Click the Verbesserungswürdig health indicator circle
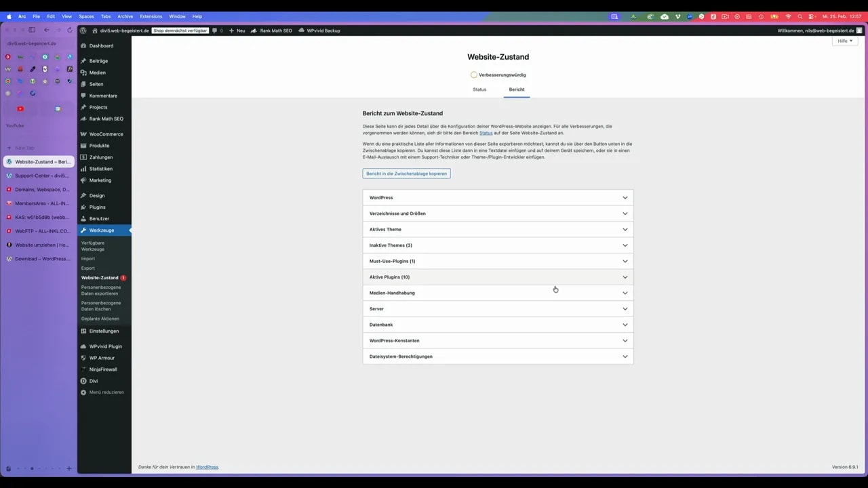868x488 pixels. click(473, 75)
